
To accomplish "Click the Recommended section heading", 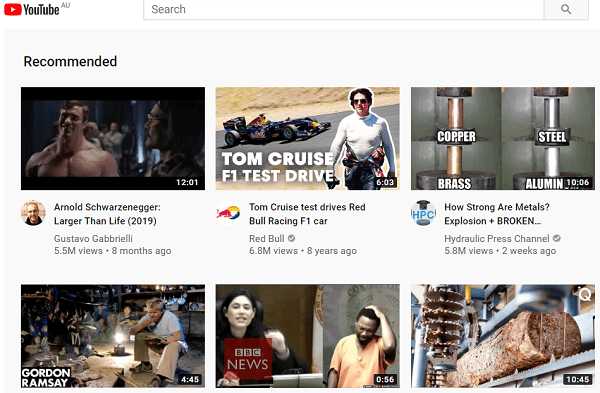I will point(70,61).
